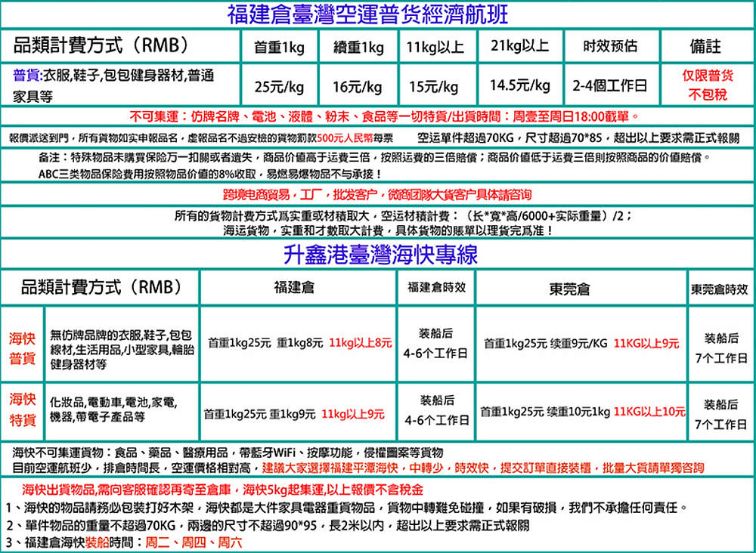
Task: Click the 備註 header cell
Action: point(705,46)
